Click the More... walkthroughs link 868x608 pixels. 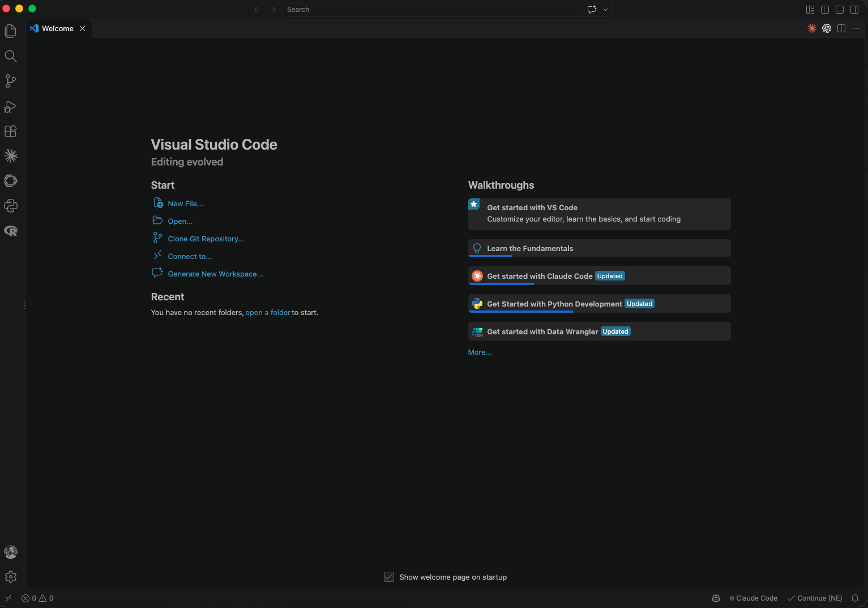480,352
